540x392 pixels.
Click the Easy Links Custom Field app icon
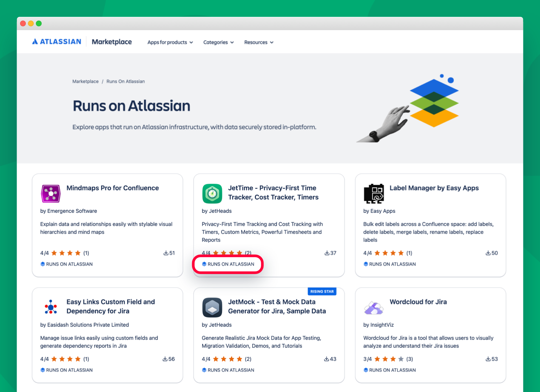point(51,307)
